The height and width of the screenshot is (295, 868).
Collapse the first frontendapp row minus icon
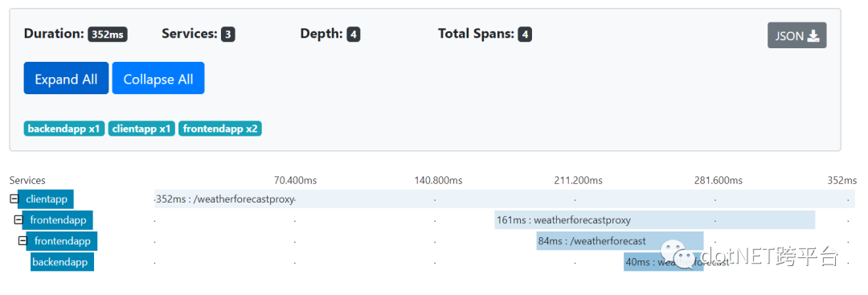(x=18, y=219)
